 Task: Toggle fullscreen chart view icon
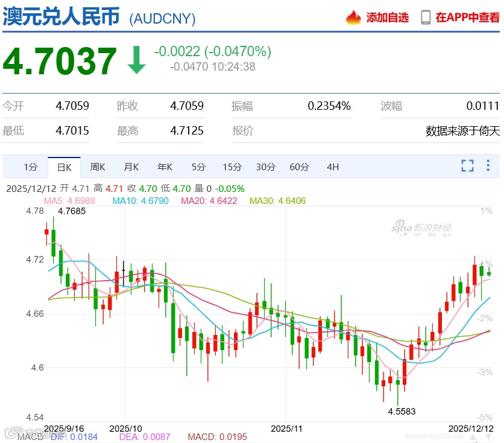[467, 166]
